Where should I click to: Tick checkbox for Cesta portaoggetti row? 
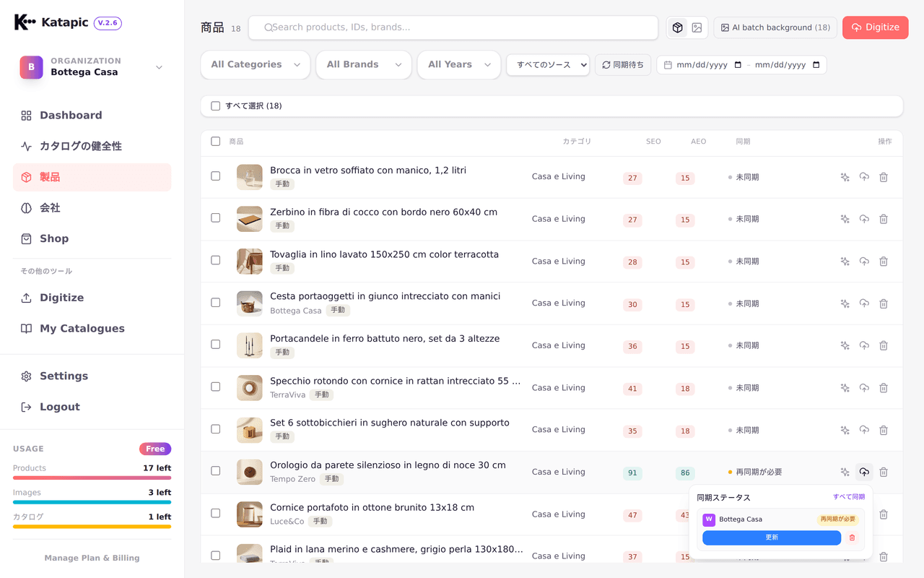tap(215, 303)
